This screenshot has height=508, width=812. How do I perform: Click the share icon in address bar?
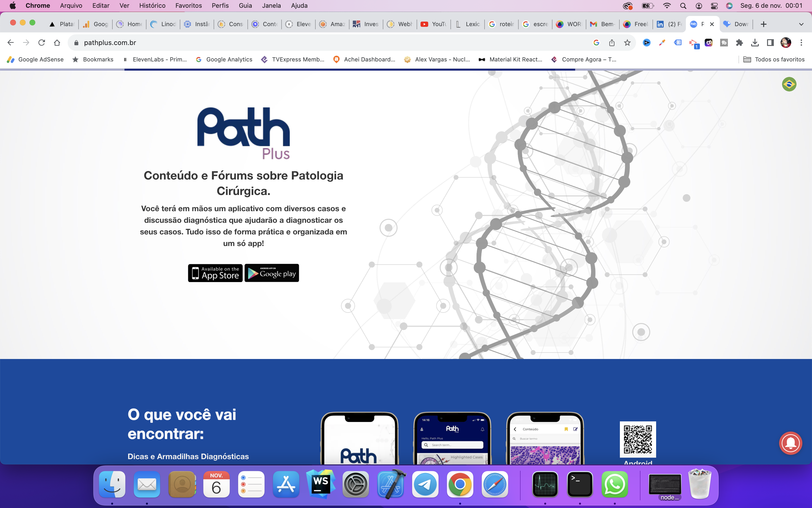[x=612, y=43]
